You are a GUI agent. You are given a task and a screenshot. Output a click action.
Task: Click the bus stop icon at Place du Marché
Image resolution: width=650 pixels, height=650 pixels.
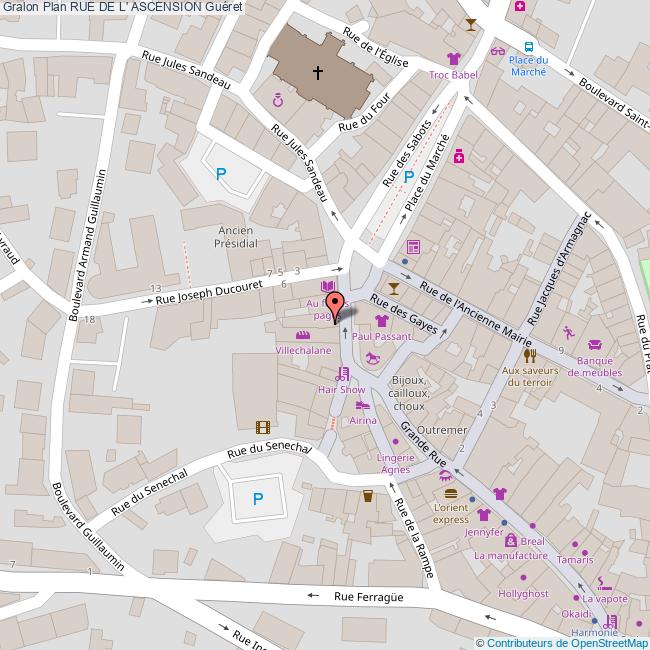[527, 46]
